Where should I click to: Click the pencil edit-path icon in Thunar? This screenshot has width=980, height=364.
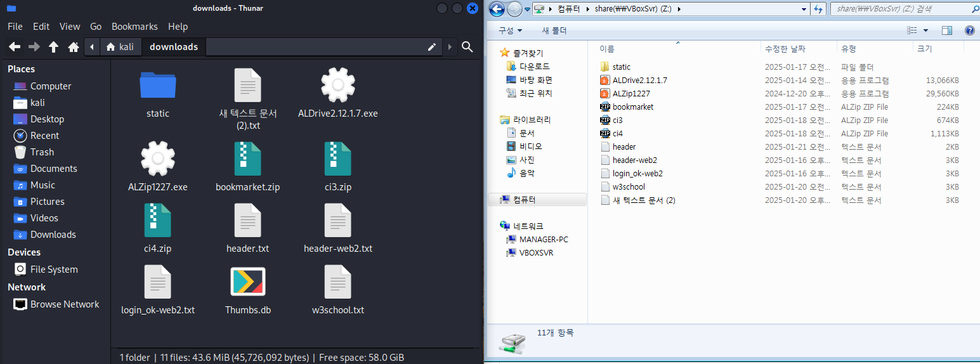click(432, 47)
